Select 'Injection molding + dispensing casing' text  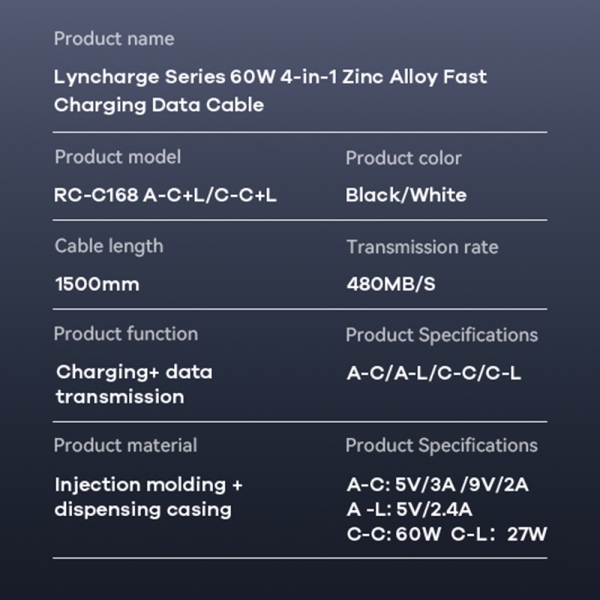pyautogui.click(x=148, y=497)
